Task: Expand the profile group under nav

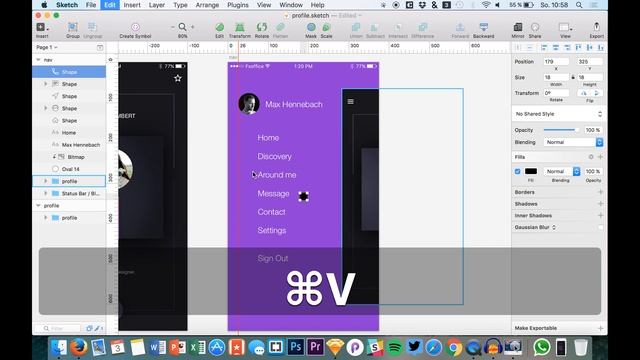Action: click(x=45, y=181)
